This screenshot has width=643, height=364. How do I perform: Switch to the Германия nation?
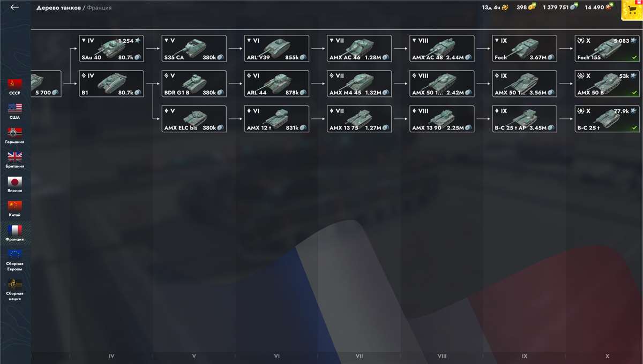(x=15, y=135)
